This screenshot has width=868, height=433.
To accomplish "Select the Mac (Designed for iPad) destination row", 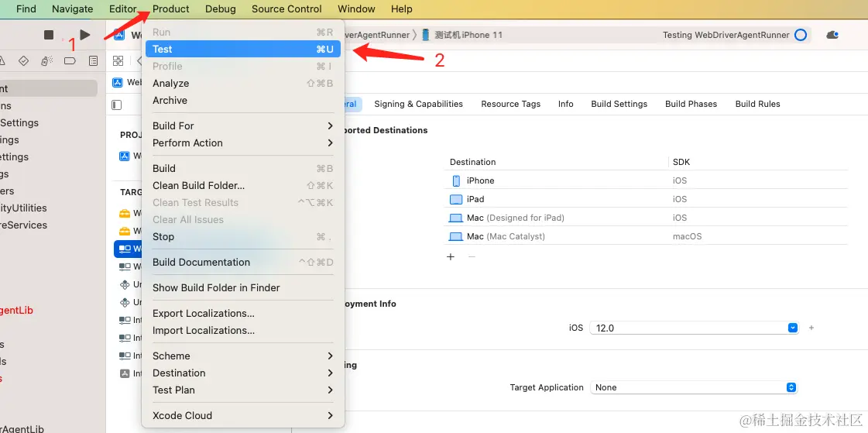I will pyautogui.click(x=646, y=218).
